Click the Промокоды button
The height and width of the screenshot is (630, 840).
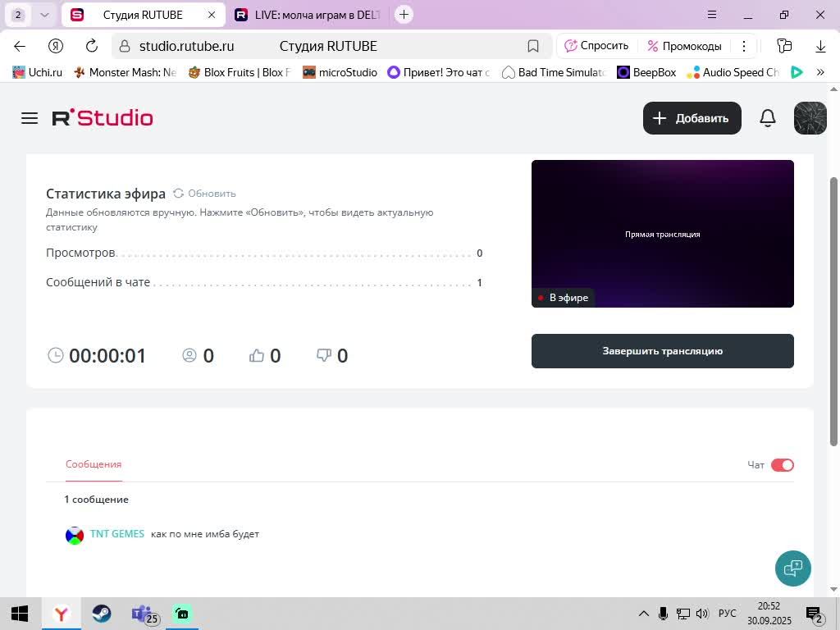(x=684, y=46)
